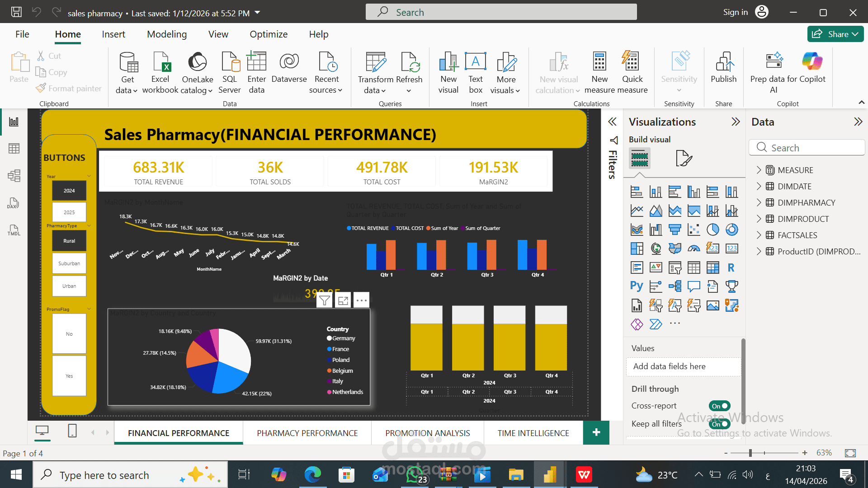
Task: Choose the globe Map visual
Action: tap(656, 249)
